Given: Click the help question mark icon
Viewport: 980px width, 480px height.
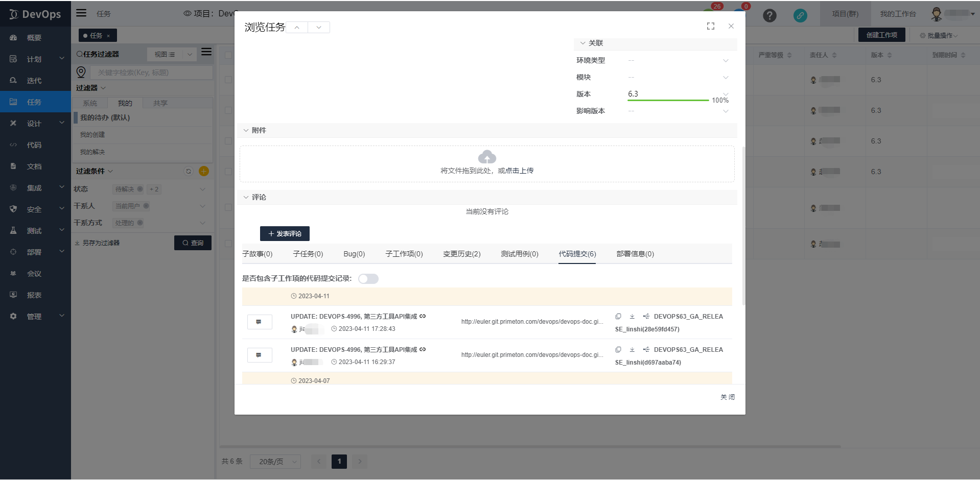Looking at the screenshot, I should 769,15.
